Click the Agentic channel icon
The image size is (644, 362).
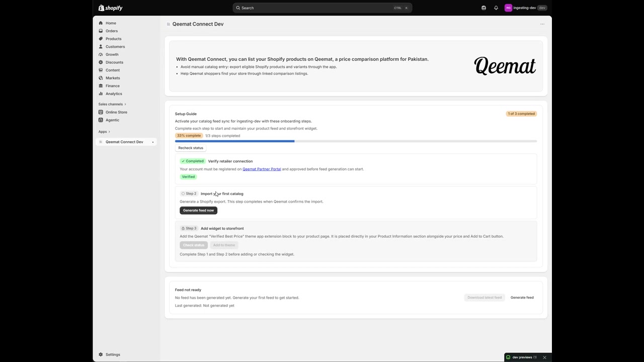pyautogui.click(x=101, y=120)
